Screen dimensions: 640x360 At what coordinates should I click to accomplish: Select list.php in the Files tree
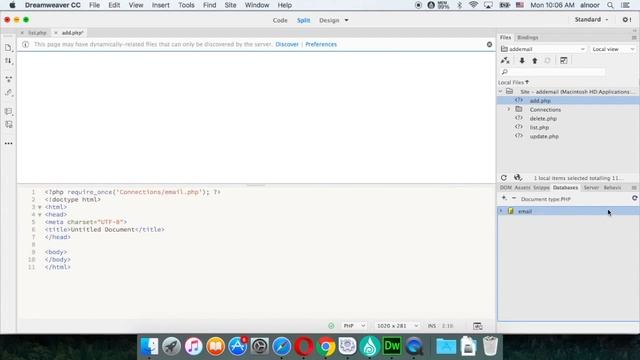click(x=539, y=127)
